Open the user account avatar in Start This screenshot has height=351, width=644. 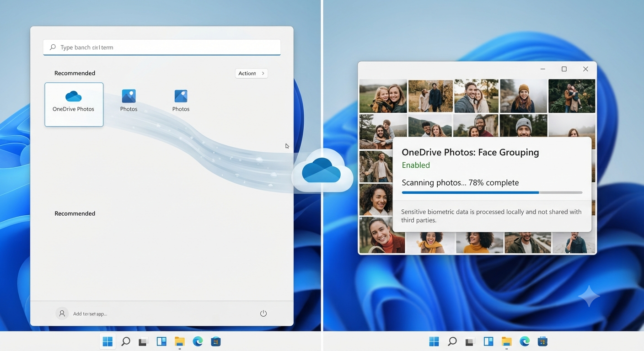(x=62, y=314)
